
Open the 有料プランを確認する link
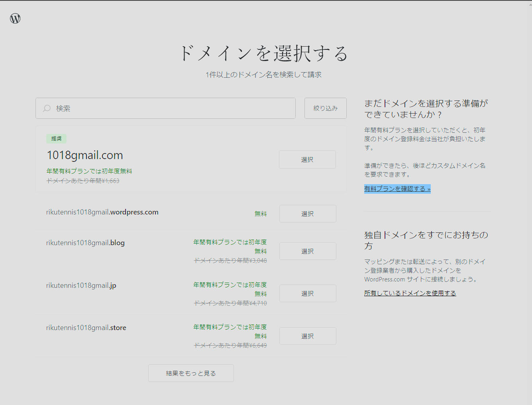(397, 189)
